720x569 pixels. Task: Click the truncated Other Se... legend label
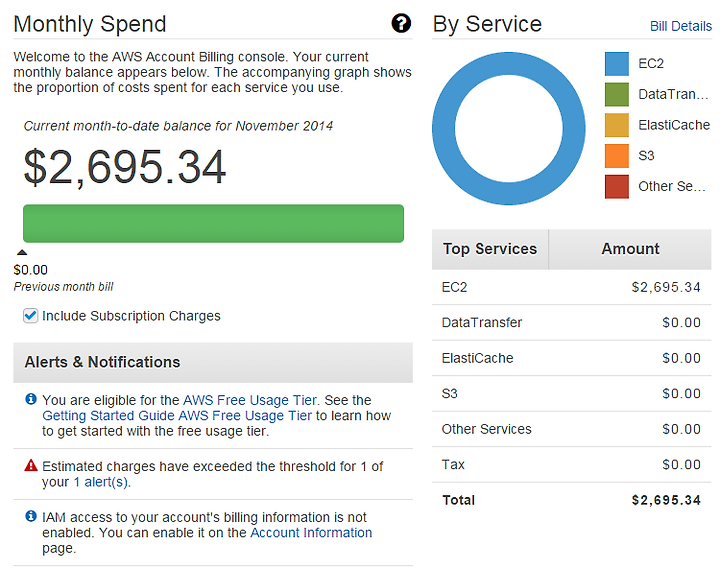coord(672,186)
